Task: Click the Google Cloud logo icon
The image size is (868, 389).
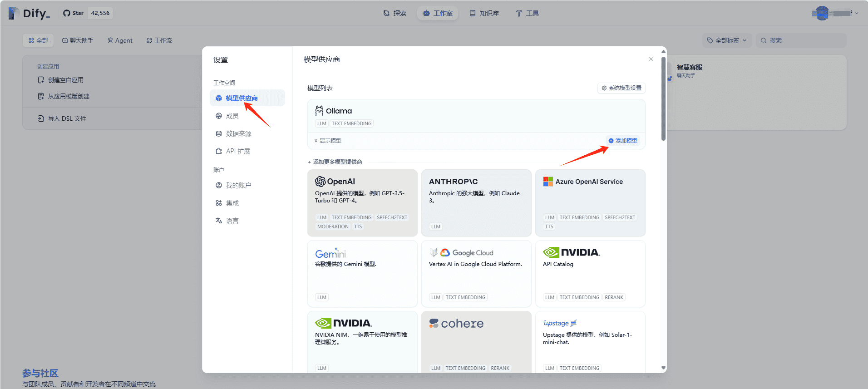Action: click(x=445, y=252)
